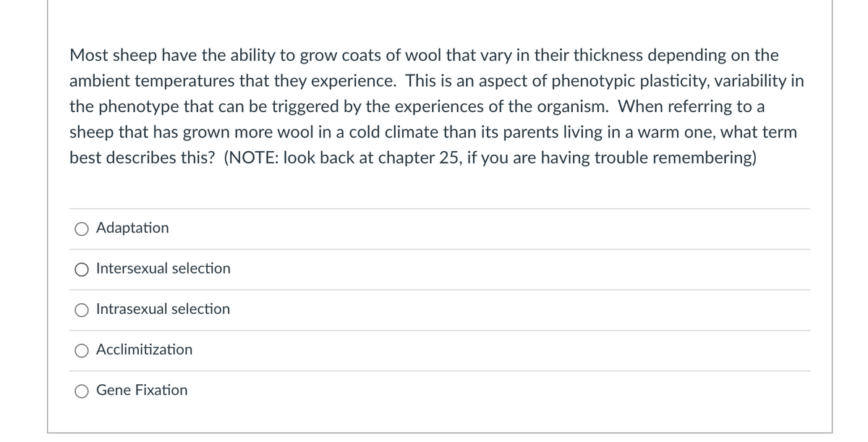Click the "Adaptation" answer label
This screenshot has height=442, width=868.
point(132,228)
